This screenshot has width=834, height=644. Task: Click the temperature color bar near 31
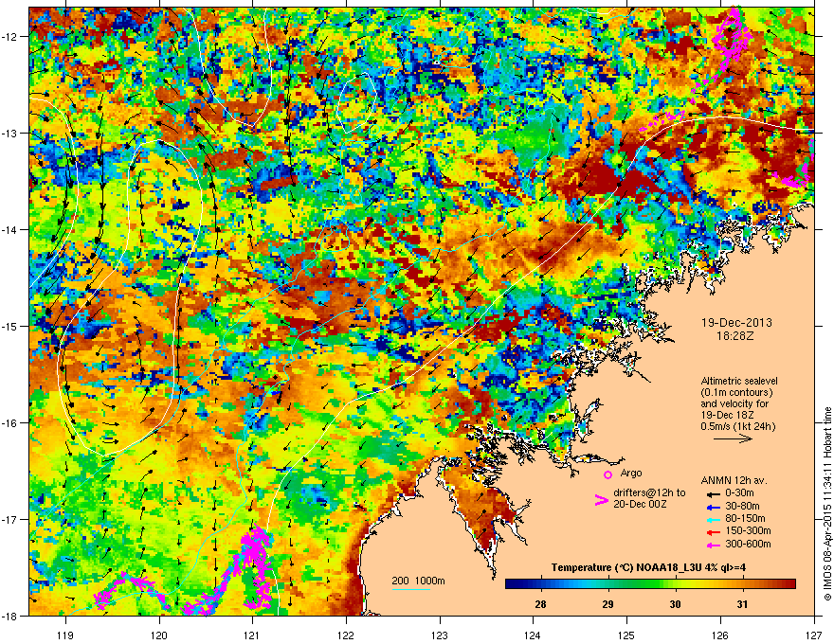[x=742, y=584]
